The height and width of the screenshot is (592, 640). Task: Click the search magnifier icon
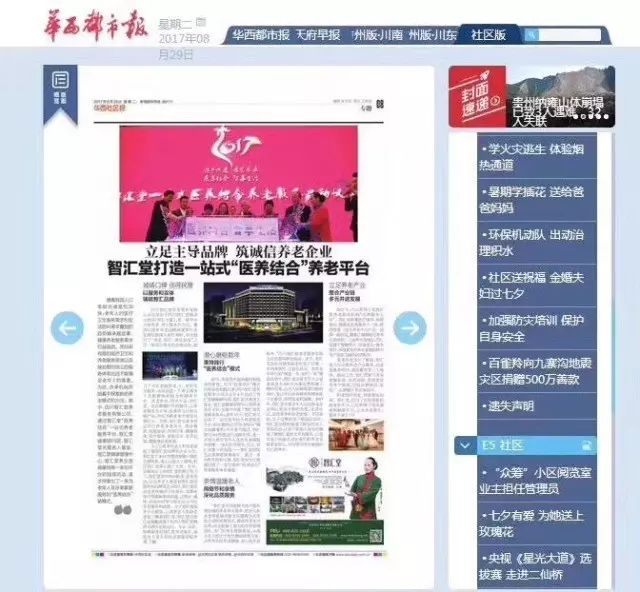[531, 35]
